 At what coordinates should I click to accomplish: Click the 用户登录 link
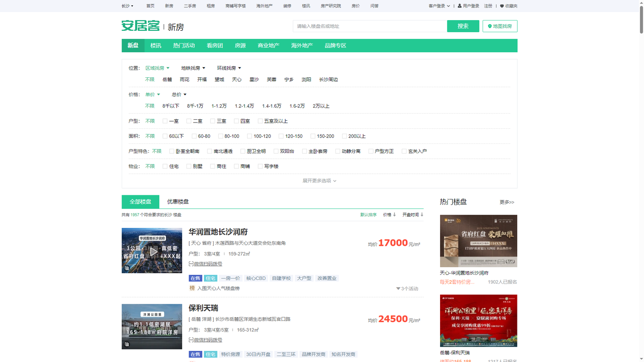tap(468, 6)
